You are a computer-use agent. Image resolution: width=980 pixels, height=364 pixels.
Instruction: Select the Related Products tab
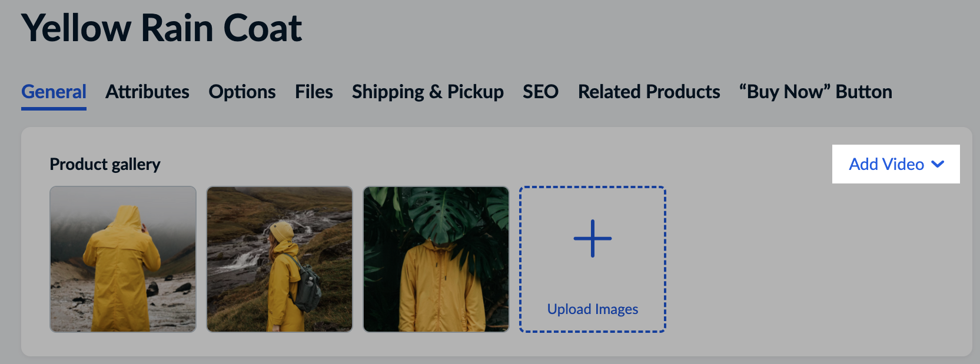pyautogui.click(x=649, y=92)
